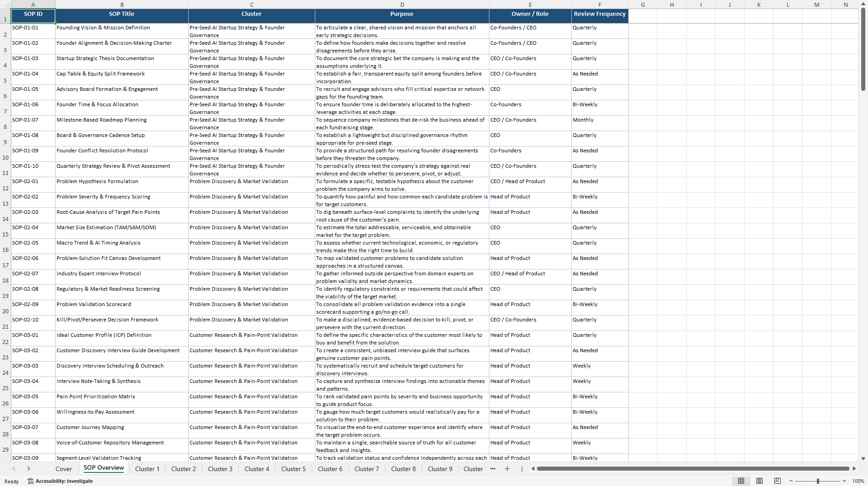Select Advisory Board Formation & Engagement cell

click(122, 93)
